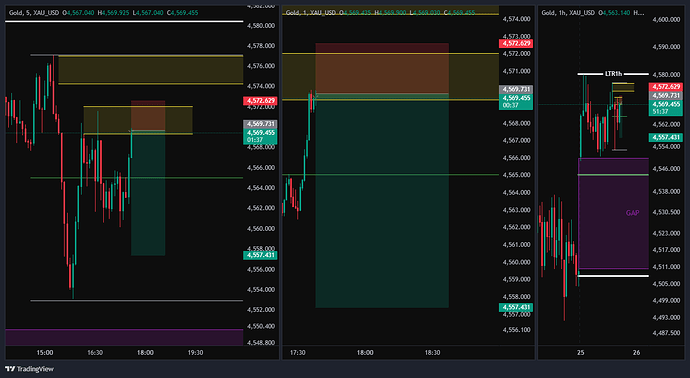690x378 pixels.
Task: Click the green 4,557.431 label in 1-minute chart
Action: [x=516, y=307]
